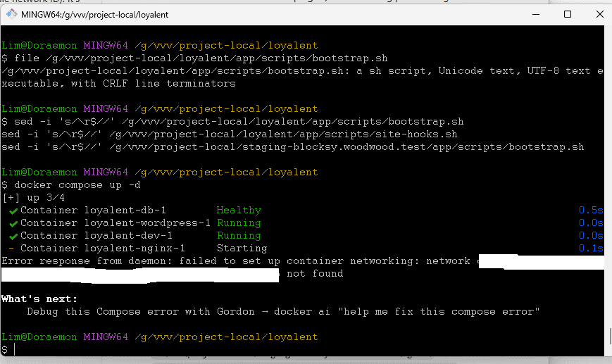Maximize the MINGW64 terminal window
Image resolution: width=612 pixels, height=364 pixels.
(568, 15)
